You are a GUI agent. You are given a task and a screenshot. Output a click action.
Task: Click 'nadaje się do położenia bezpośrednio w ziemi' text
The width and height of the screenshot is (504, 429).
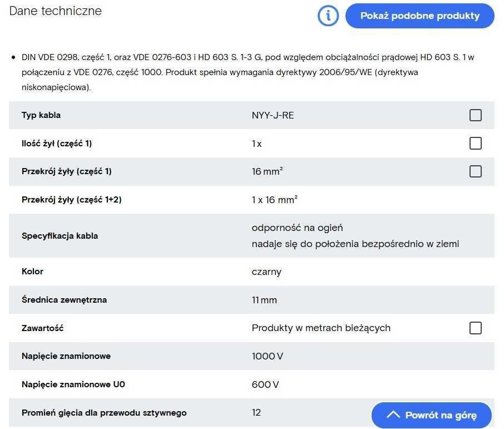(x=355, y=244)
